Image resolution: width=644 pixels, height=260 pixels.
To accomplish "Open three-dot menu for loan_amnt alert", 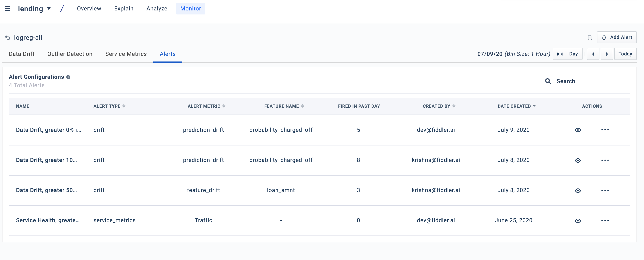I will point(605,190).
